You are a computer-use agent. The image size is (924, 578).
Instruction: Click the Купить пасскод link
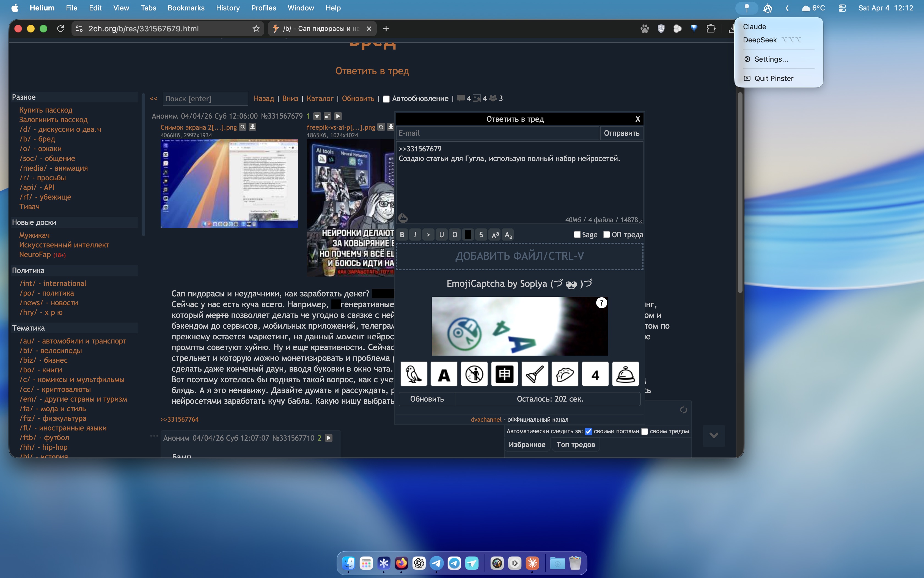tap(46, 110)
